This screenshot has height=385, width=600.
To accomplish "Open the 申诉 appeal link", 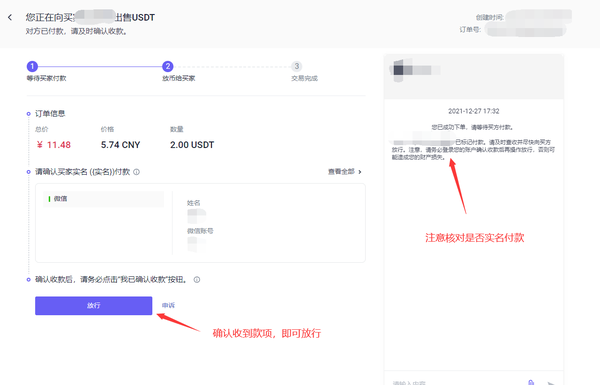I will pos(168,305).
